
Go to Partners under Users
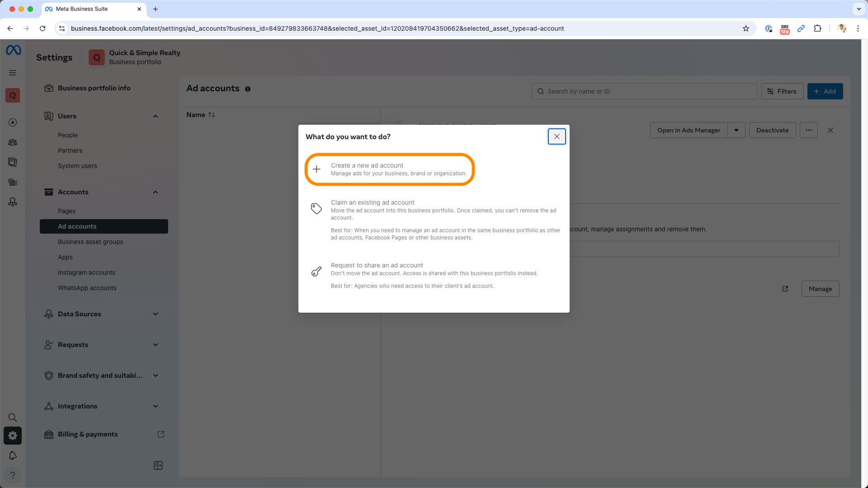pos(70,150)
